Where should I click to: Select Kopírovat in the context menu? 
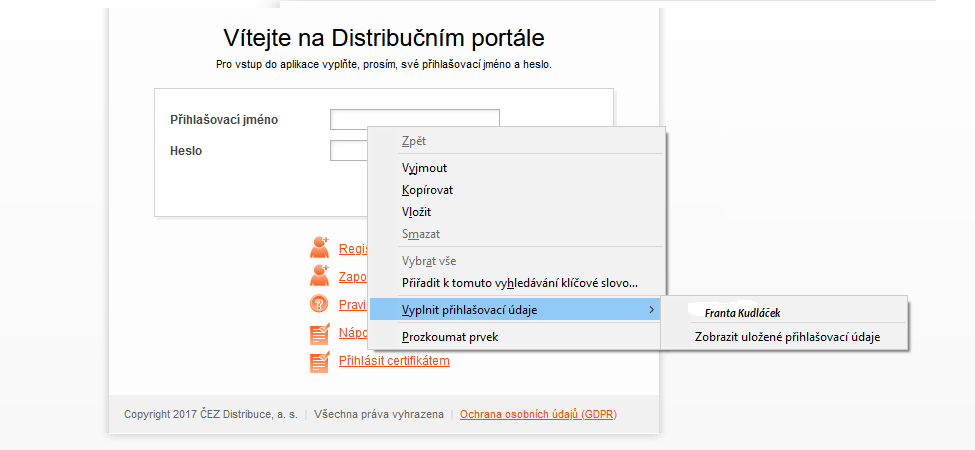(427, 190)
